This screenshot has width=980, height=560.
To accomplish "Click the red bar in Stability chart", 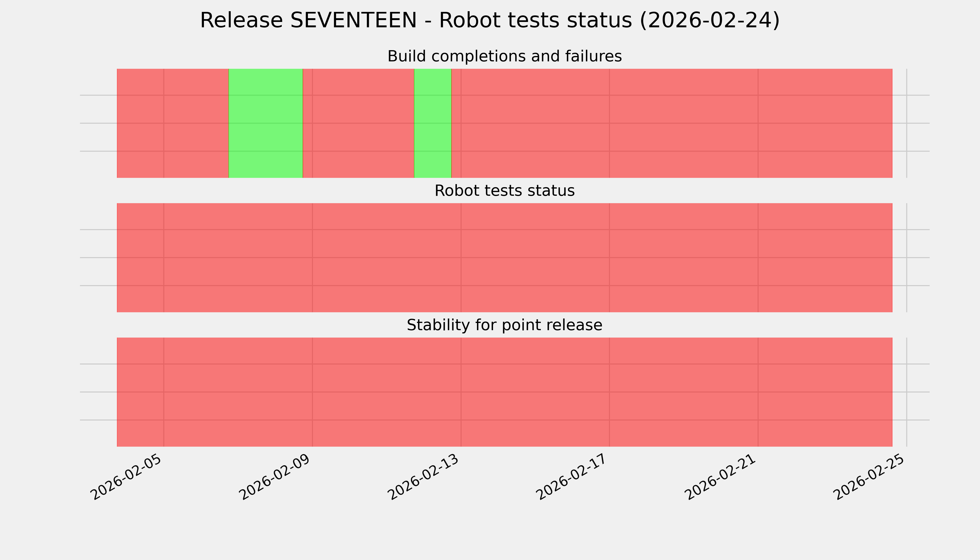I will coord(504,392).
